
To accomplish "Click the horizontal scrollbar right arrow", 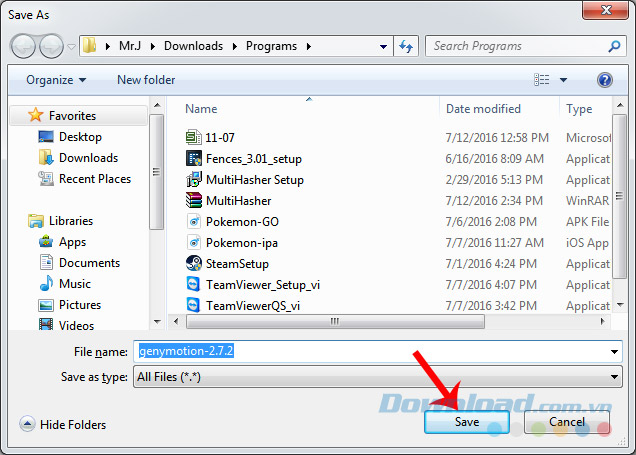I will point(603,321).
